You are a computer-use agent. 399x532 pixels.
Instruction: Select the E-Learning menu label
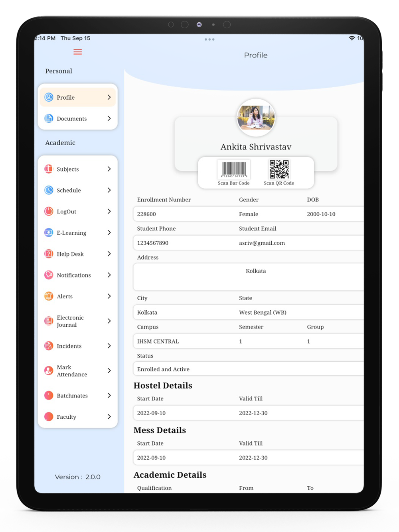tap(71, 233)
